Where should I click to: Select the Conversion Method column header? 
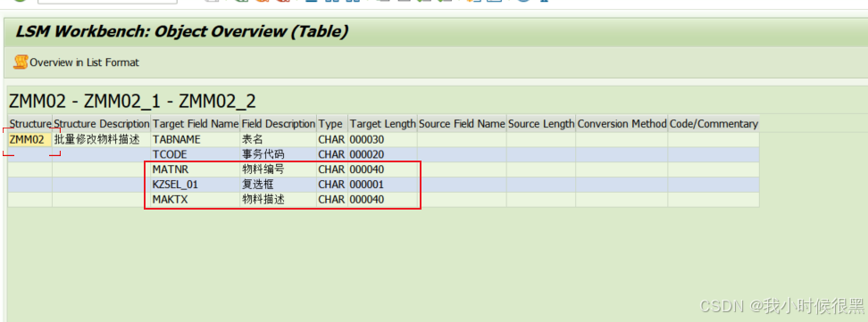point(622,124)
